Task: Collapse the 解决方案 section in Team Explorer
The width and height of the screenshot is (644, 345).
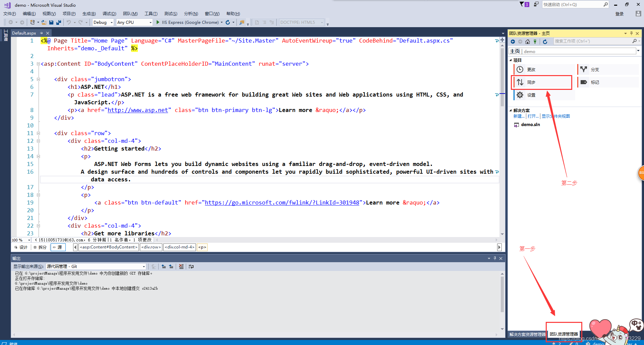Action: 511,110
